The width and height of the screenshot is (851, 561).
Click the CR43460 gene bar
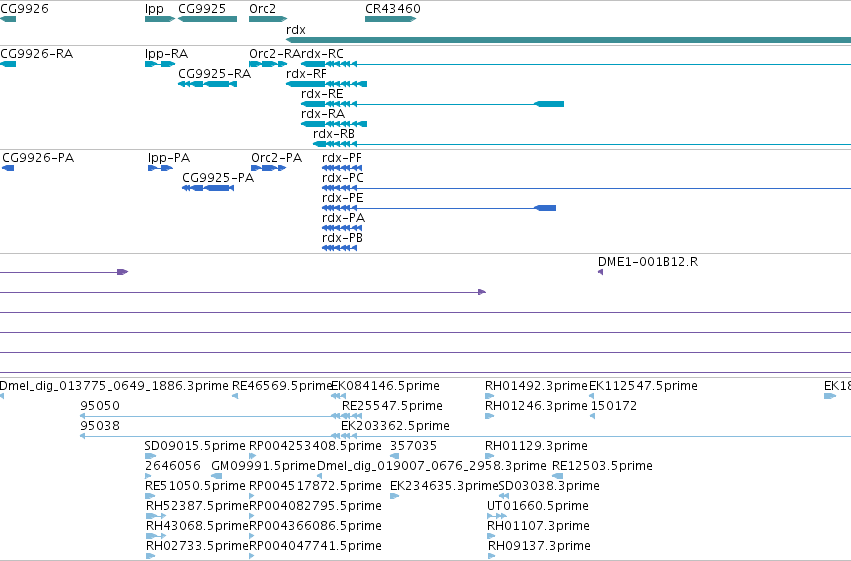pyautogui.click(x=391, y=19)
